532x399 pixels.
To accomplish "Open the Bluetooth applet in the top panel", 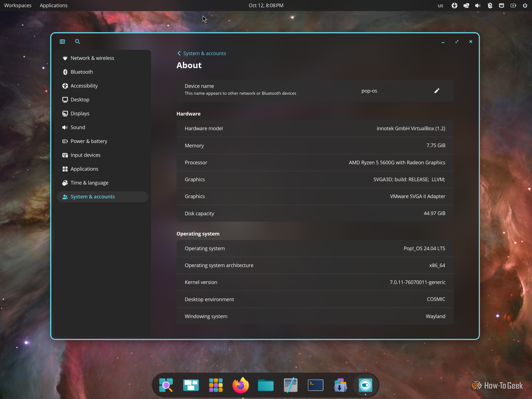I will (x=490, y=6).
